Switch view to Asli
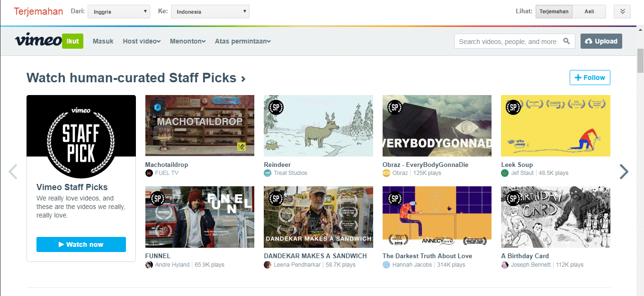 point(589,12)
